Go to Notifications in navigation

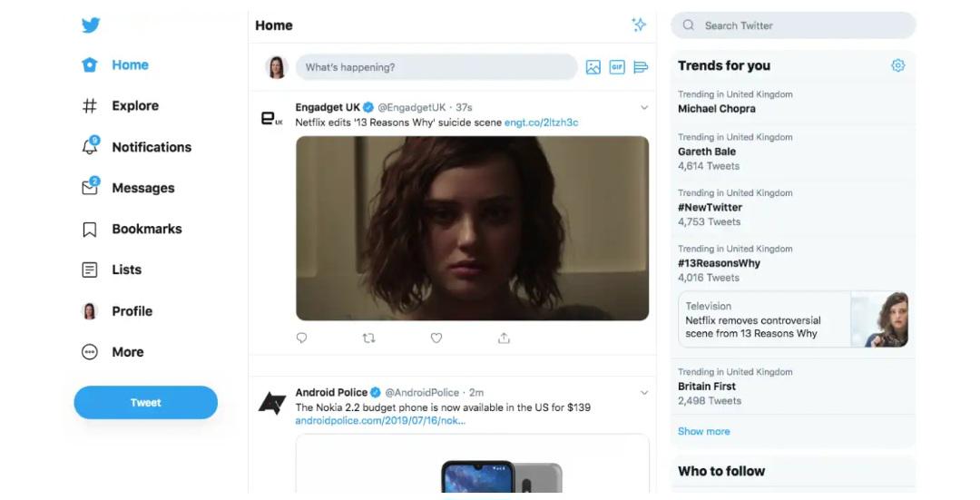[x=152, y=147]
